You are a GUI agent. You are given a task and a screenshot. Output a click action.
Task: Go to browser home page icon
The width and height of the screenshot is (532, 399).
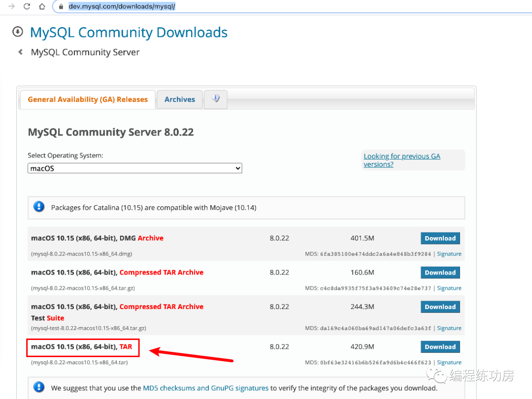tap(42, 6)
